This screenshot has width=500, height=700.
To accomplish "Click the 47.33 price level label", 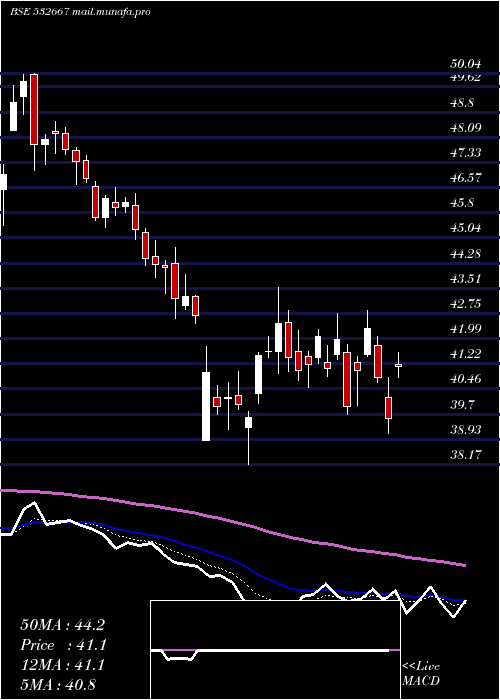I will pos(465,153).
